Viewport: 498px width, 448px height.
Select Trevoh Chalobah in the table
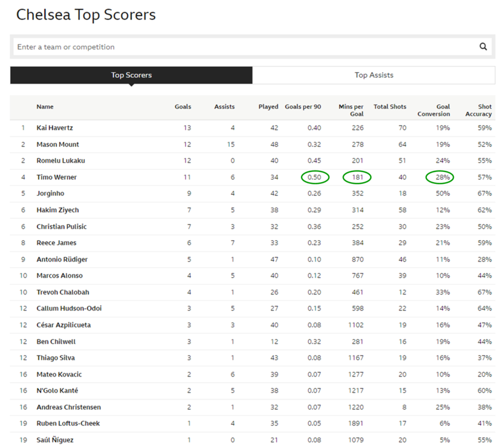point(63,292)
